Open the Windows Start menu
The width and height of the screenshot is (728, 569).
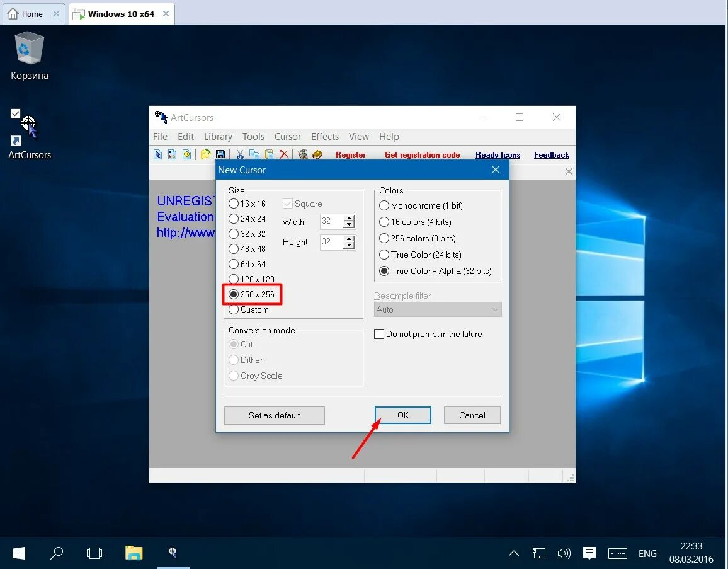[19, 553]
